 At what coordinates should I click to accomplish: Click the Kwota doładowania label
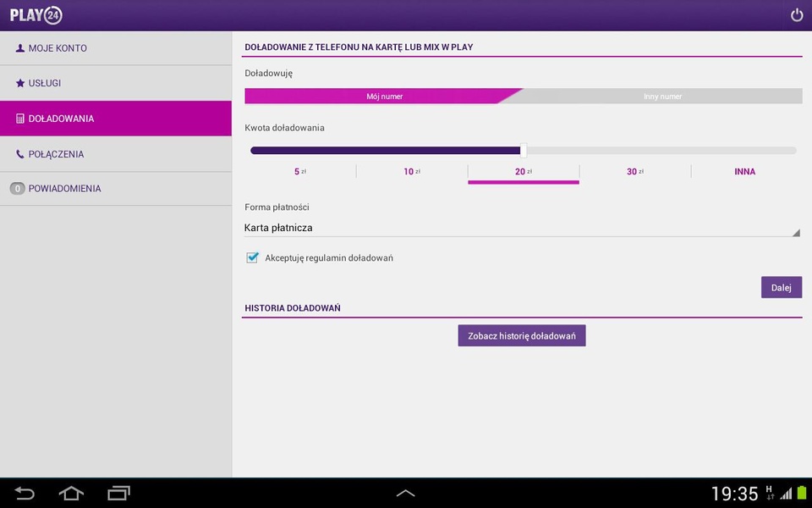click(284, 128)
